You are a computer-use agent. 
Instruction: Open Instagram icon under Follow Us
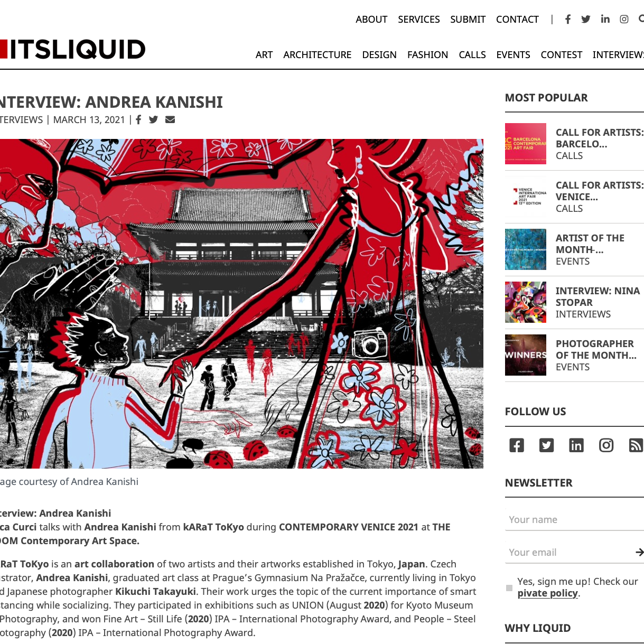point(606,445)
